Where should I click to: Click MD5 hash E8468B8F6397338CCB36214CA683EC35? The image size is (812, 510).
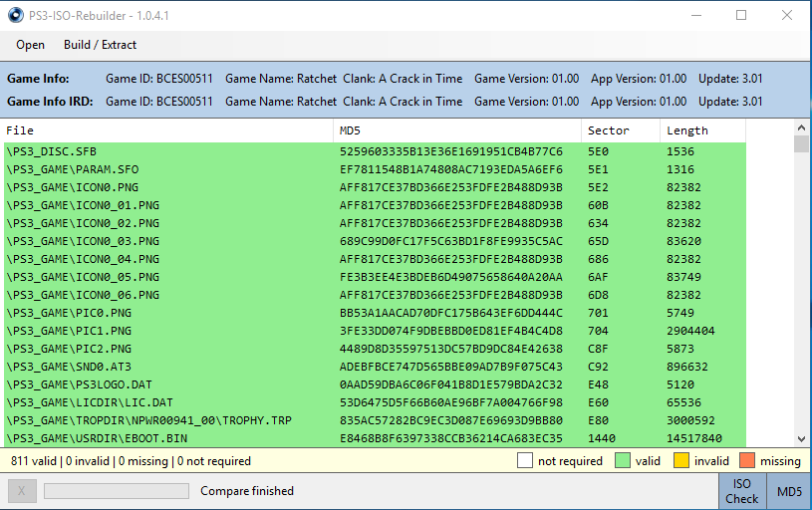click(x=451, y=438)
